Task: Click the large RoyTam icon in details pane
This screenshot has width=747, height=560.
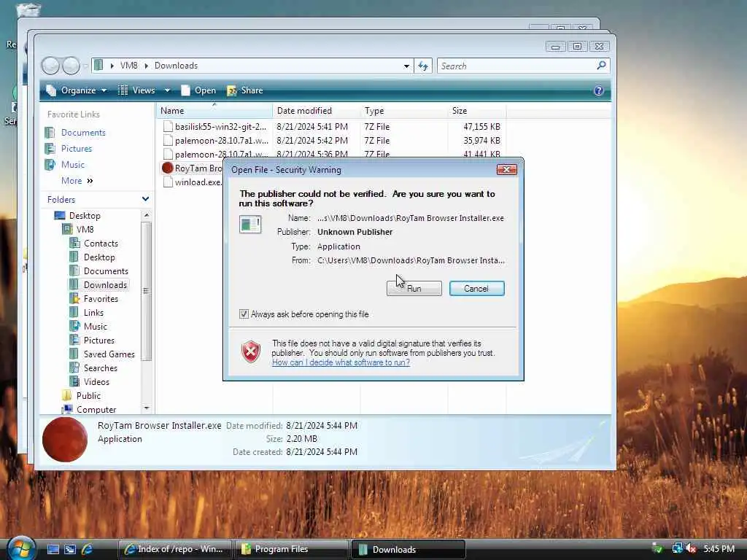Action: tap(65, 440)
